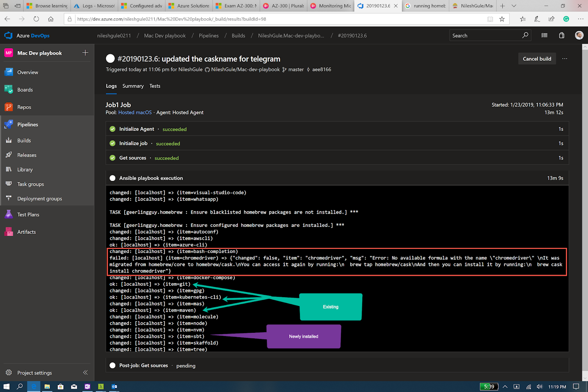Select Pipelines in the sidebar
This screenshot has width=588, height=392.
coord(28,124)
